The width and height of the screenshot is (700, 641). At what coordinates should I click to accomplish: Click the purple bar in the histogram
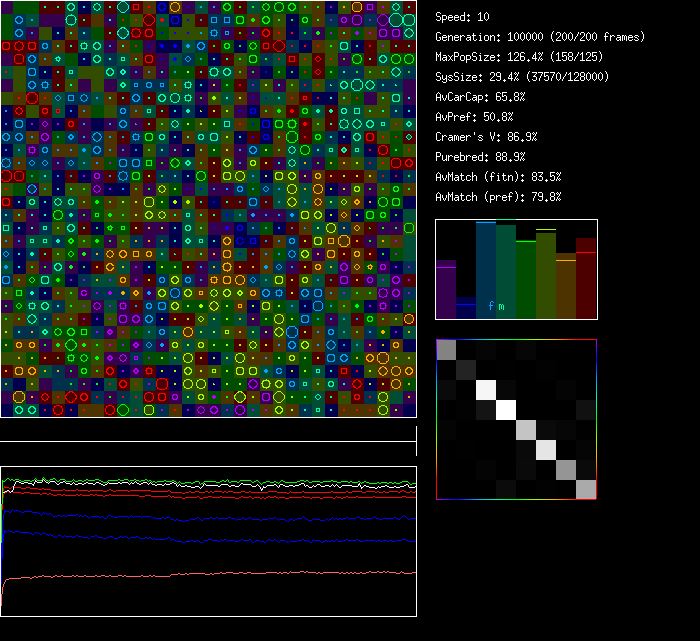tap(446, 290)
